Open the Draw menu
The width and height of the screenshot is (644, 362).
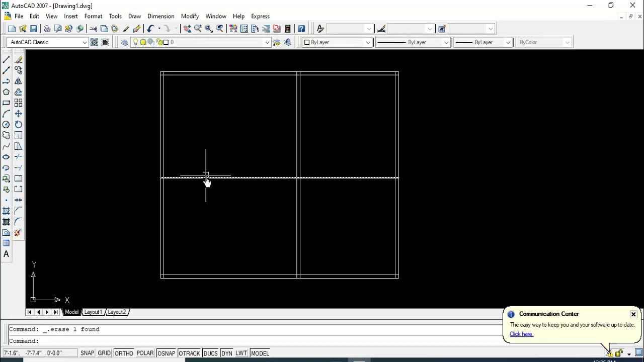coord(134,16)
